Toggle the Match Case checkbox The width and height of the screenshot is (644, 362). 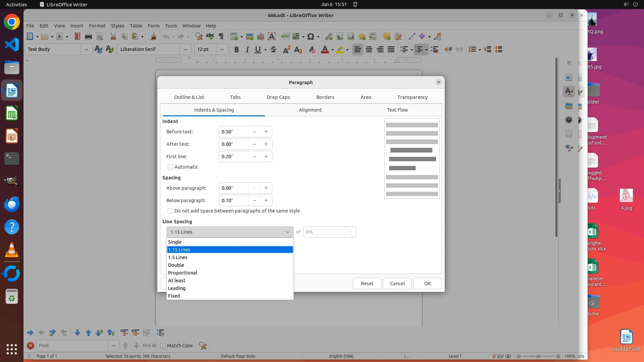[163, 346]
